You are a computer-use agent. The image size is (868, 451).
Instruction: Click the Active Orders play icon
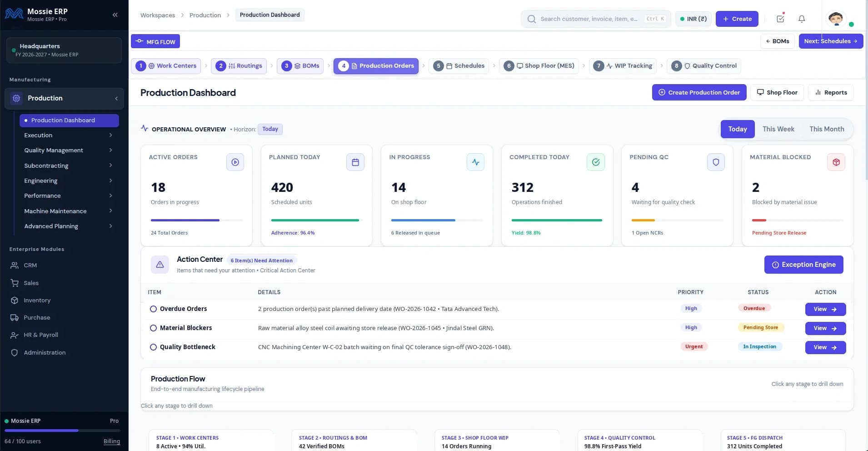click(235, 162)
